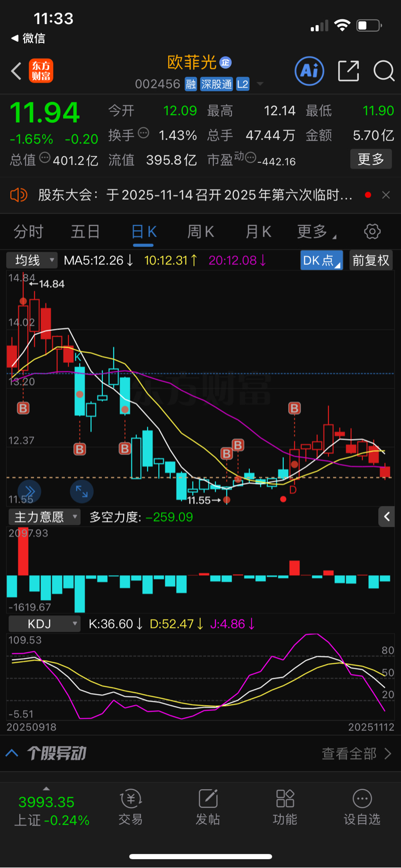Tap the L2 level badge

click(243, 84)
